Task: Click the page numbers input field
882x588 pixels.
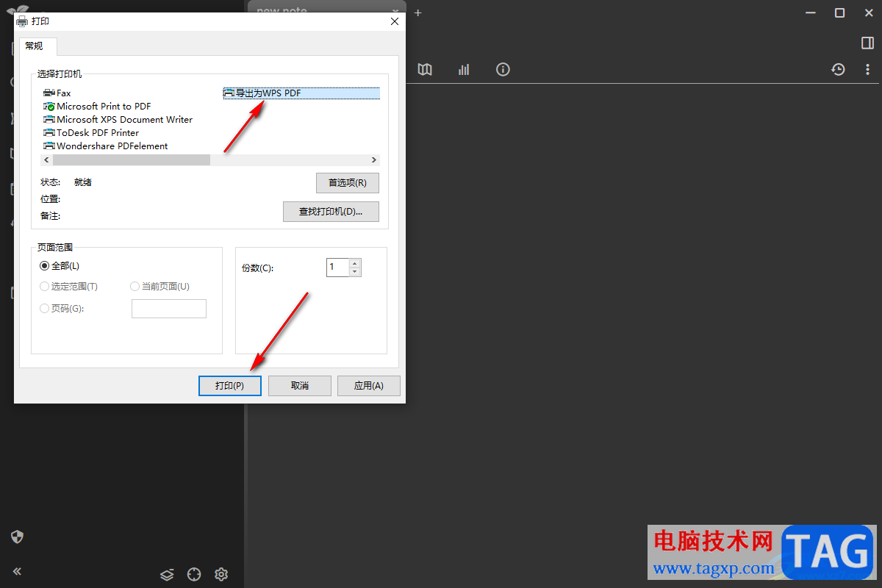Action: 169,309
